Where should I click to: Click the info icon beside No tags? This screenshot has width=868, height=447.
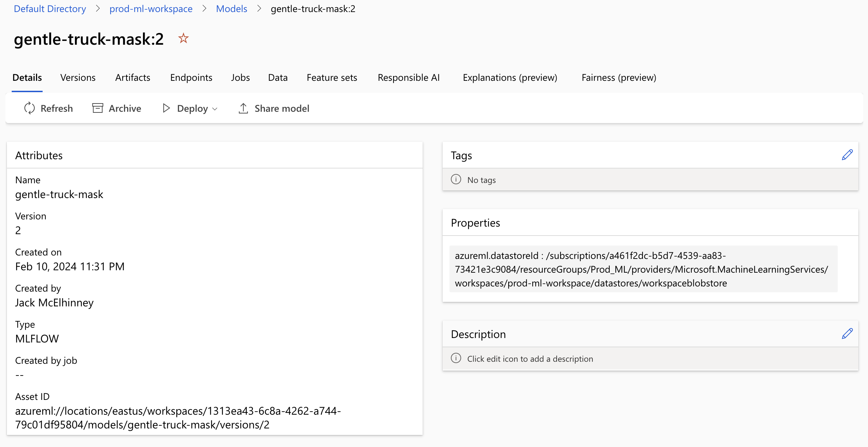[456, 179]
